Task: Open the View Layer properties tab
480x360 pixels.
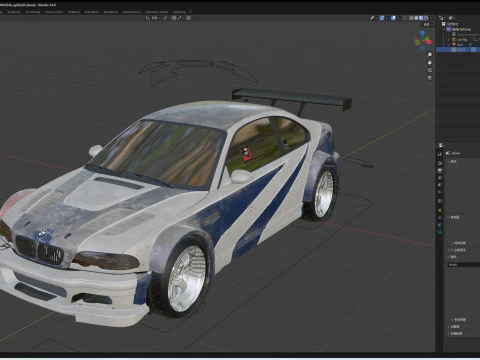Action: click(x=440, y=178)
